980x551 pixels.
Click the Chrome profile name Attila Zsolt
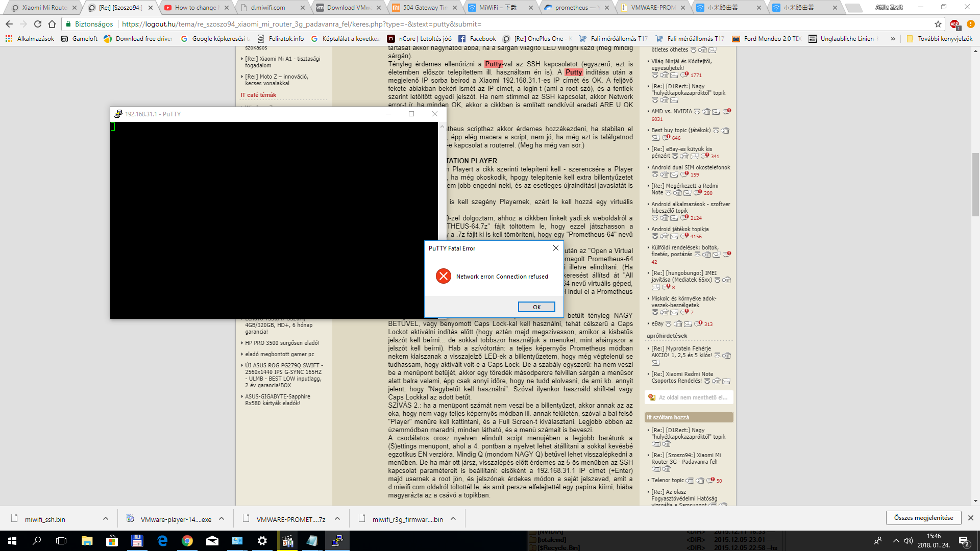pos(889,7)
